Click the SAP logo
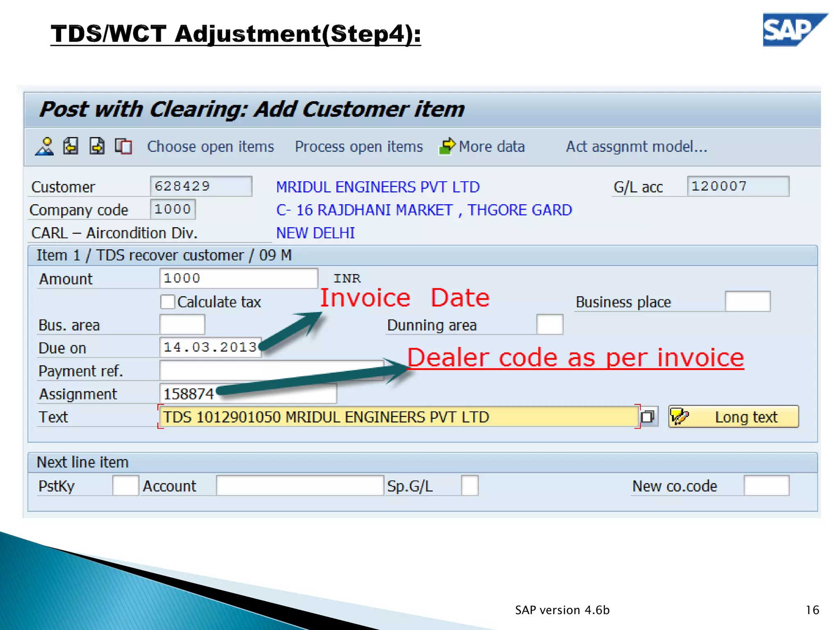 coord(795,30)
